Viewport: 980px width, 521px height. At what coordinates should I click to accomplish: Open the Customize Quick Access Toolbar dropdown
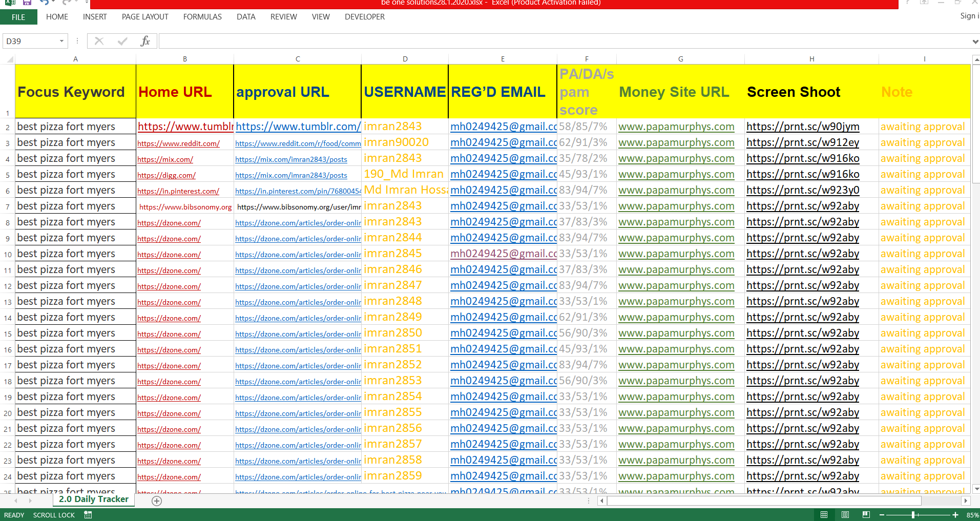[87, 3]
